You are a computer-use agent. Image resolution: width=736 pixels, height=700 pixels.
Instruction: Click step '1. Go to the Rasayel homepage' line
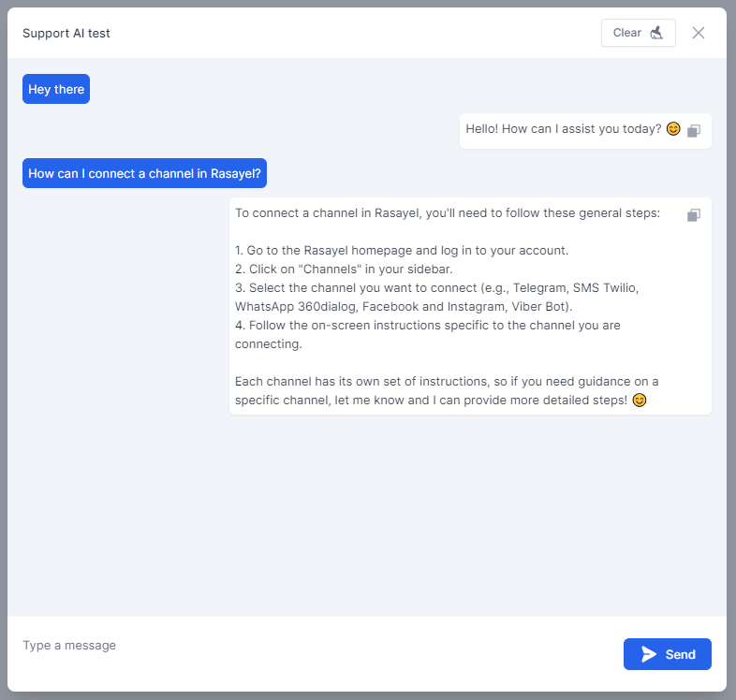coord(402,251)
